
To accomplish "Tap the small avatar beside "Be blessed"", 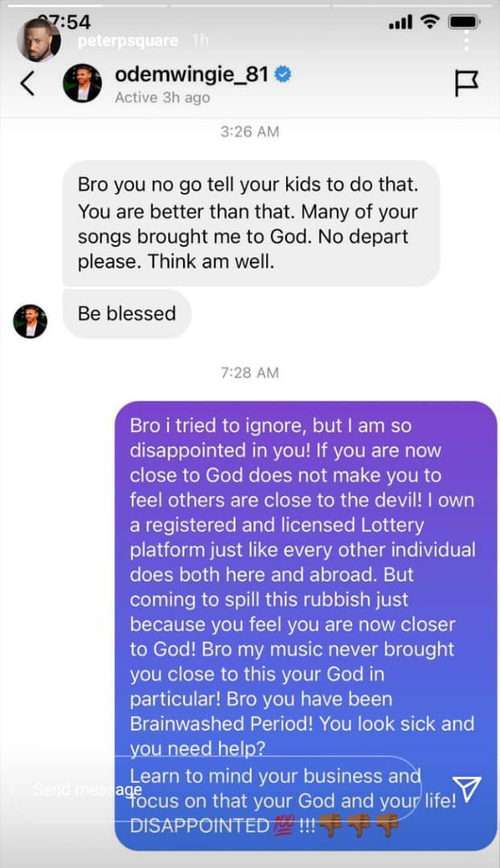I will tap(31, 321).
